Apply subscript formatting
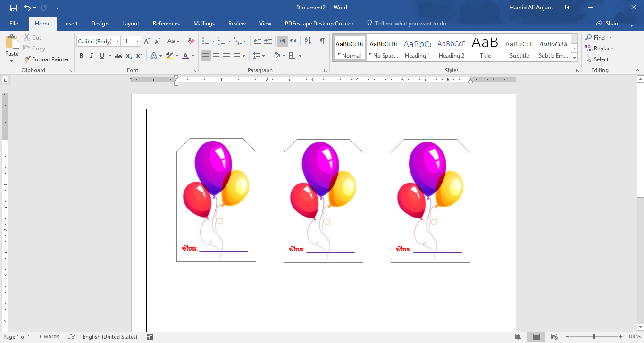The image size is (644, 343). [128, 56]
